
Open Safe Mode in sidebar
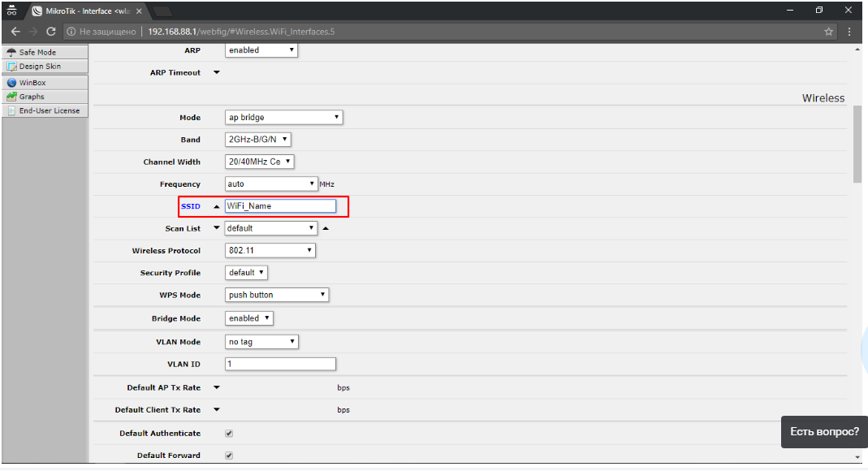click(x=45, y=52)
